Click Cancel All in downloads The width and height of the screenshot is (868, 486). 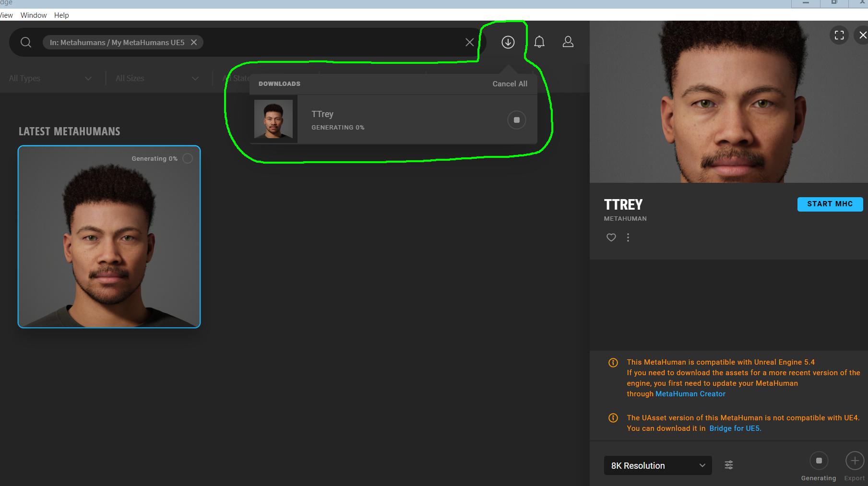click(510, 83)
